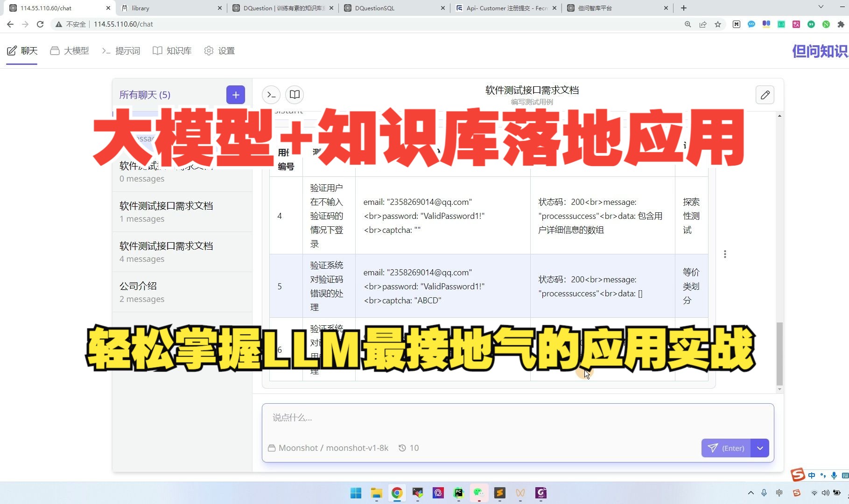Open the 设置 settings page
Image resolution: width=849 pixels, height=504 pixels.
click(x=219, y=50)
